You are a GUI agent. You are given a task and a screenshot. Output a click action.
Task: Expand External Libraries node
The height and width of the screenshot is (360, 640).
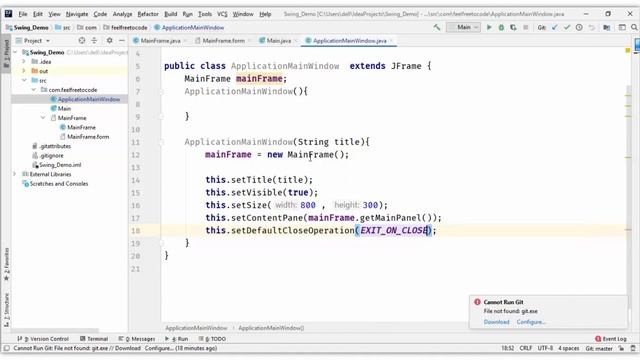pyautogui.click(x=15, y=174)
